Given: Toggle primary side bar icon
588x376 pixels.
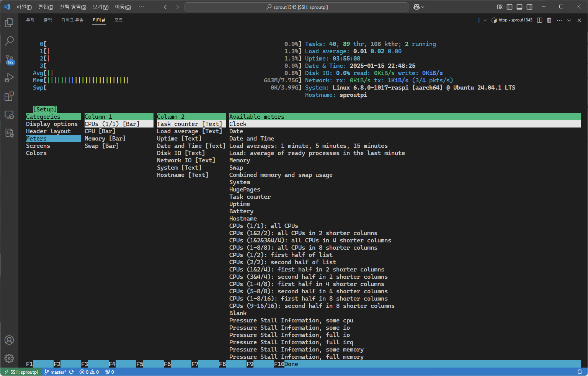Looking at the screenshot, I should (x=510, y=7).
